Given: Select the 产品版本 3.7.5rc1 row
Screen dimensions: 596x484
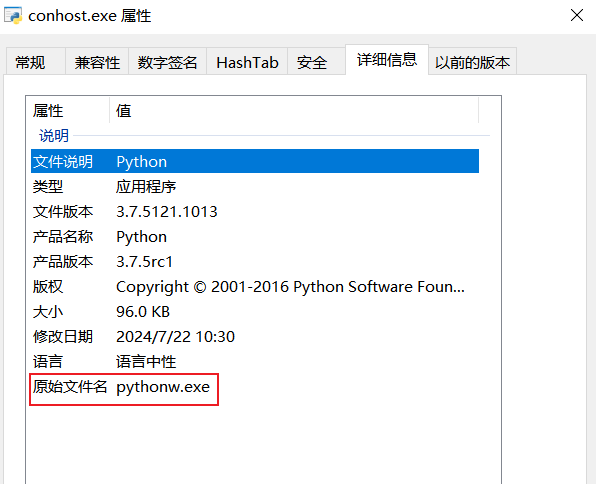Looking at the screenshot, I should (x=255, y=262).
